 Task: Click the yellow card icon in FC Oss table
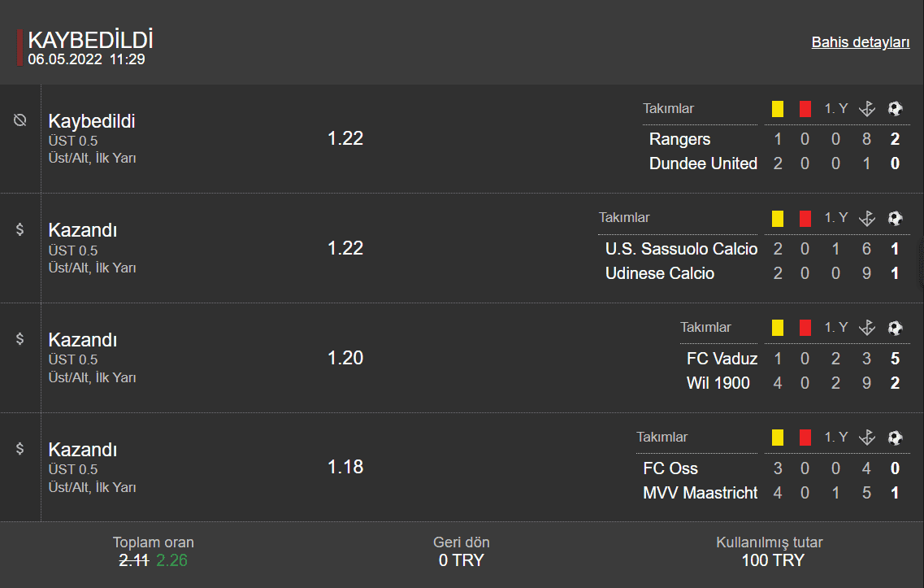pyautogui.click(x=778, y=438)
